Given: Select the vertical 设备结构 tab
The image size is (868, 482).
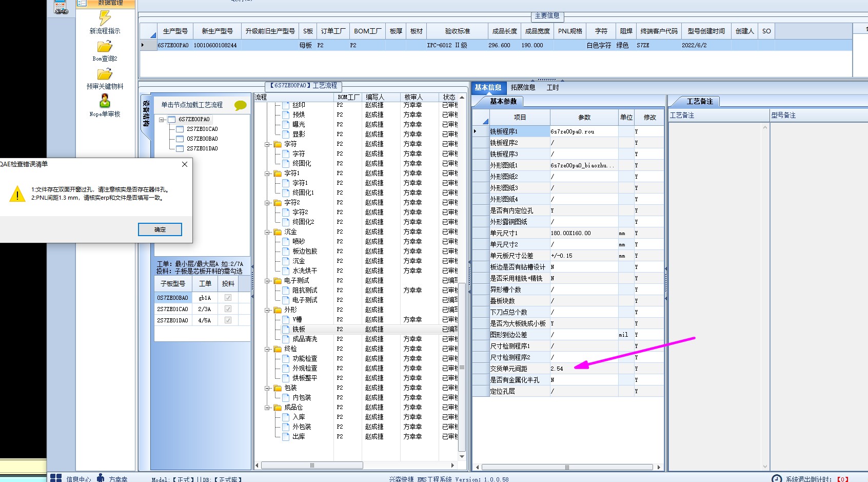Looking at the screenshot, I should [146, 114].
